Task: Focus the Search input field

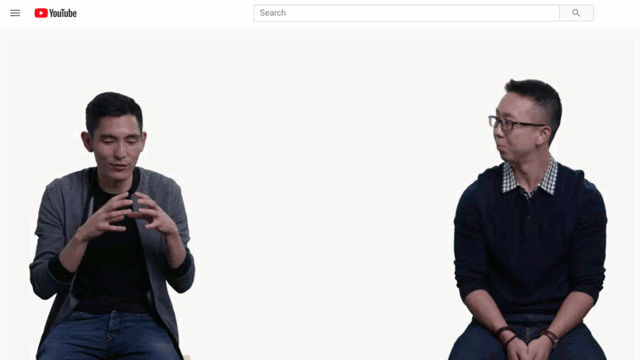Action: [407, 13]
